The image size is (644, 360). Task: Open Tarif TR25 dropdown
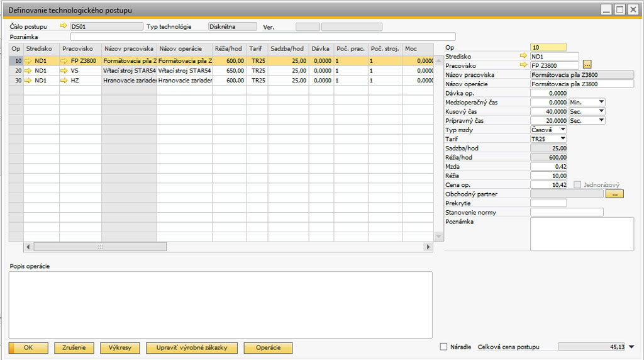[562, 138]
